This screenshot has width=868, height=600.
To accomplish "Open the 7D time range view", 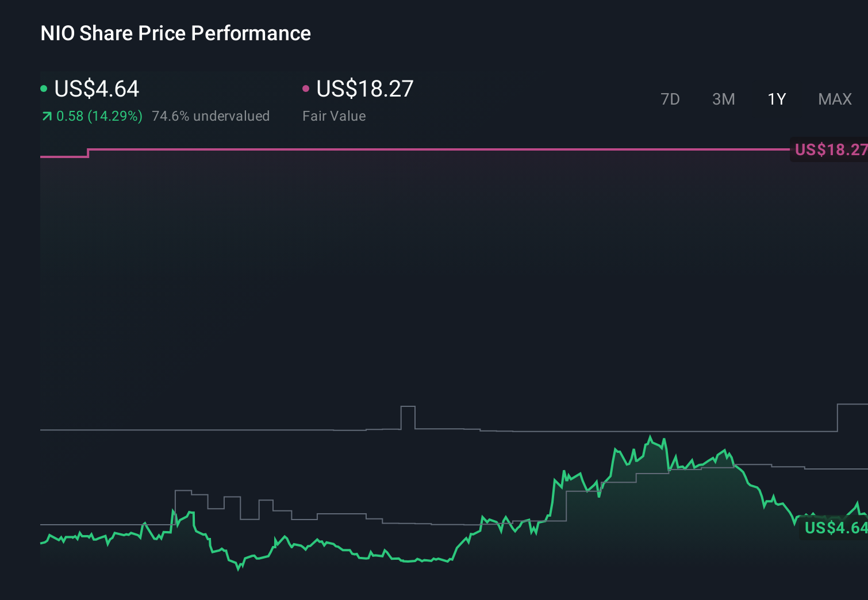I will 670,99.
